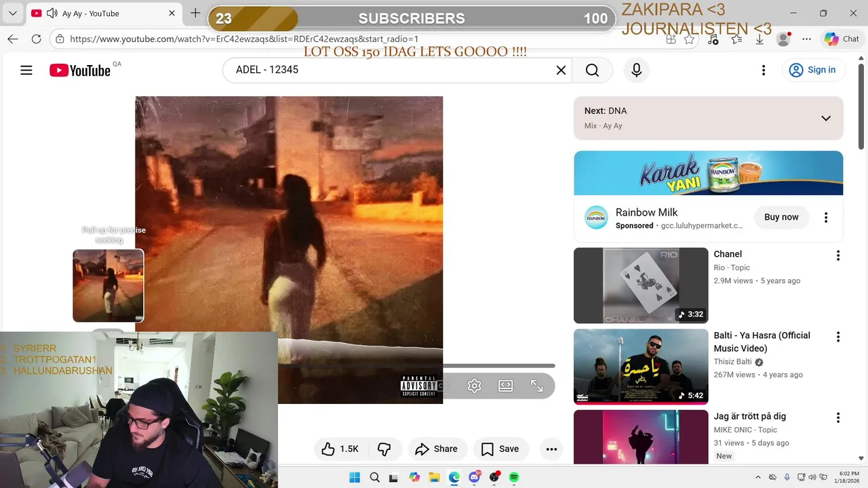Clear the search box text
The width and height of the screenshot is (868, 488).
point(561,70)
